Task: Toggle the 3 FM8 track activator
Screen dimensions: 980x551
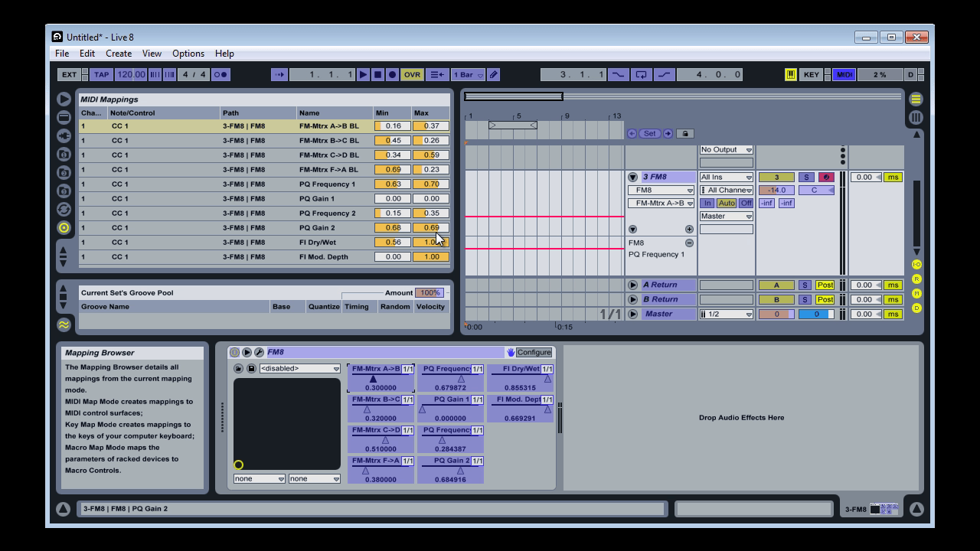Action: click(x=776, y=177)
